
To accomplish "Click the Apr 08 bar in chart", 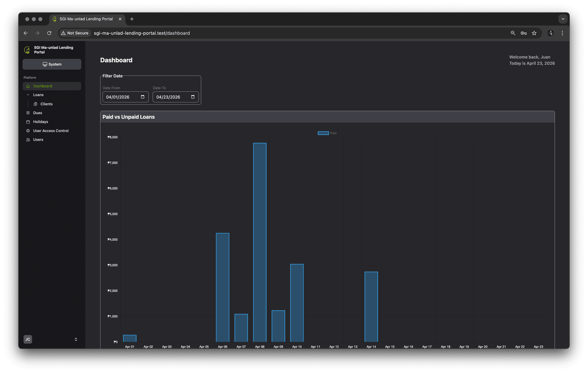I will click(260, 242).
